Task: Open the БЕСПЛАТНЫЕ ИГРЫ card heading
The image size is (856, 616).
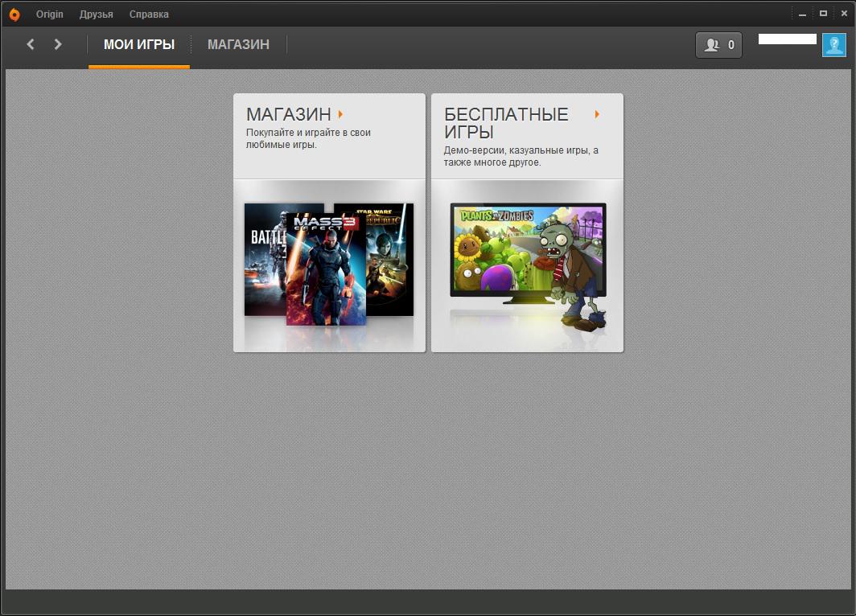Action: tap(506, 123)
